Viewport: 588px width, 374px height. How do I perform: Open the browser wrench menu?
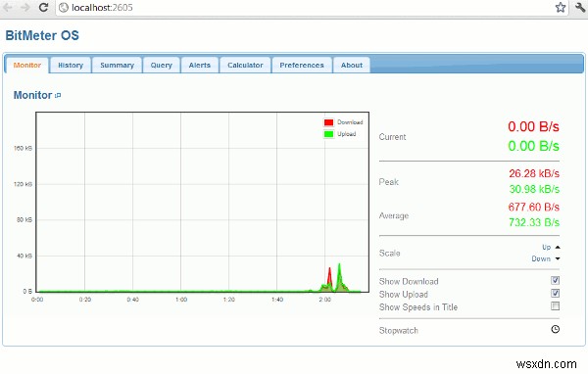tap(580, 7)
